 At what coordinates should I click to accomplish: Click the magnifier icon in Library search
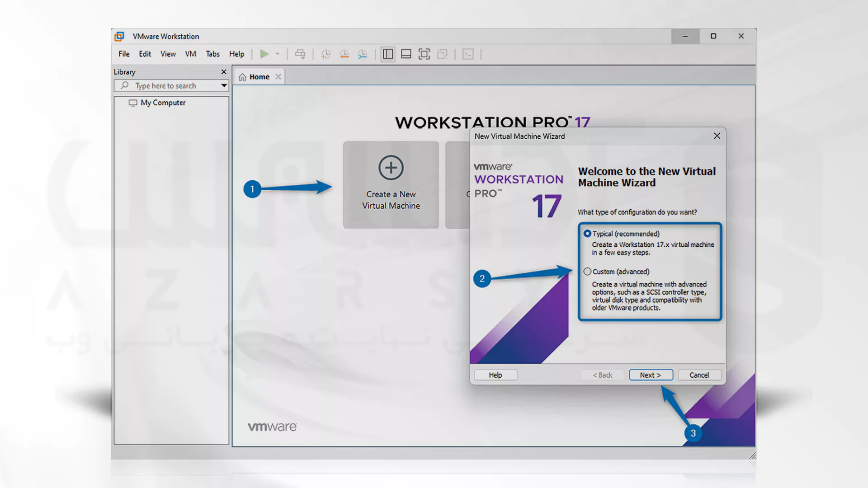click(x=125, y=85)
